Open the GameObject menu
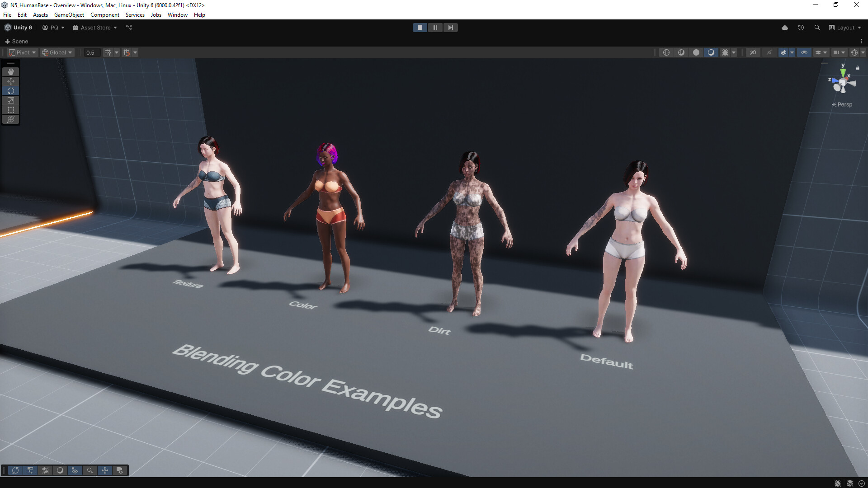This screenshot has width=868, height=488. (69, 15)
